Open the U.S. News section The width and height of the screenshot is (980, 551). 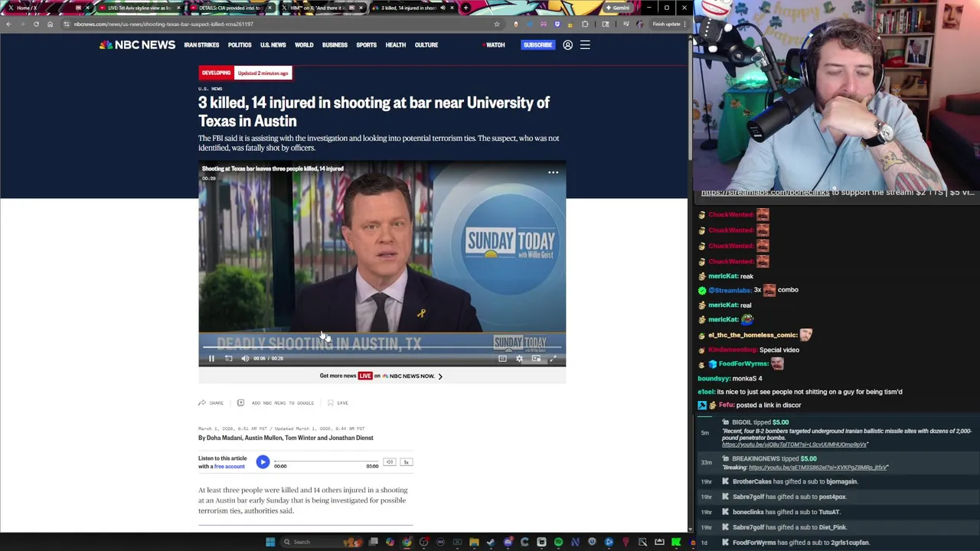tap(273, 45)
